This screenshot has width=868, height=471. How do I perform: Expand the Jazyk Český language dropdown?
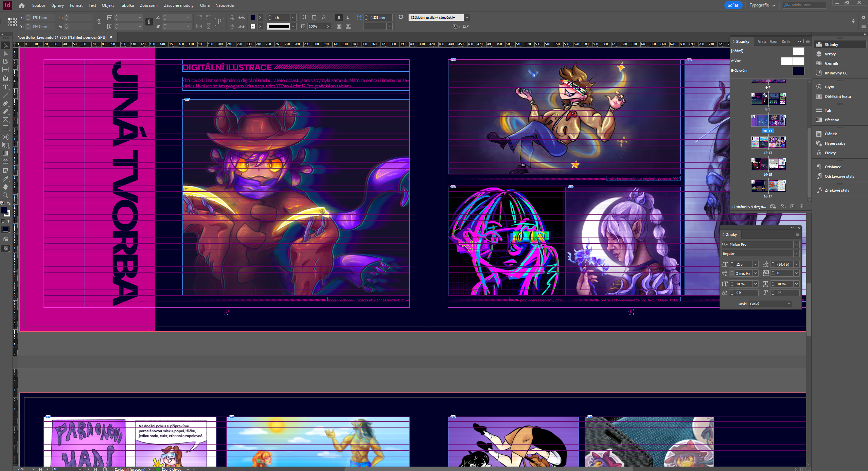789,304
